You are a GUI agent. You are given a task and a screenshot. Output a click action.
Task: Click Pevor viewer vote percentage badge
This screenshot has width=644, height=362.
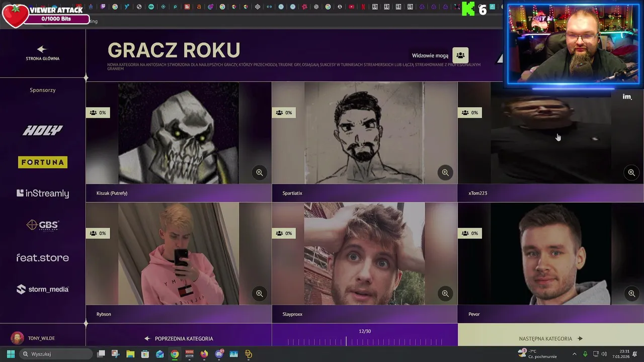pos(470,233)
